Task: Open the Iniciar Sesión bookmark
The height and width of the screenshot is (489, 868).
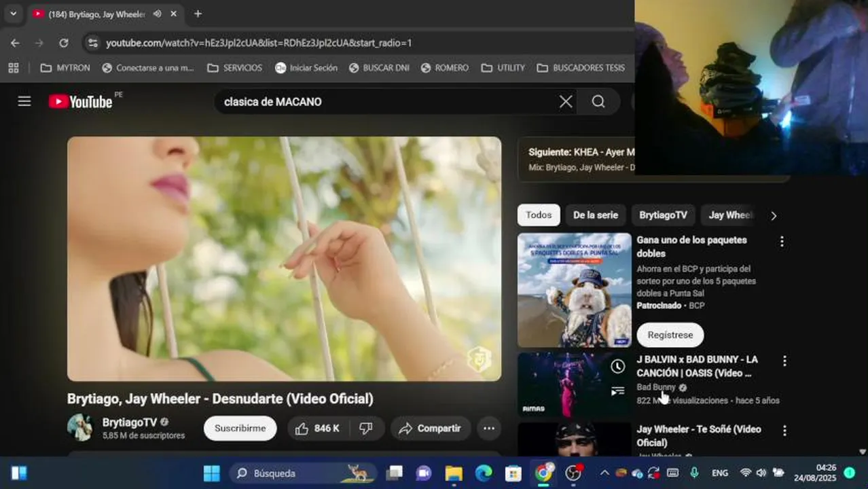Action: pyautogui.click(x=306, y=68)
